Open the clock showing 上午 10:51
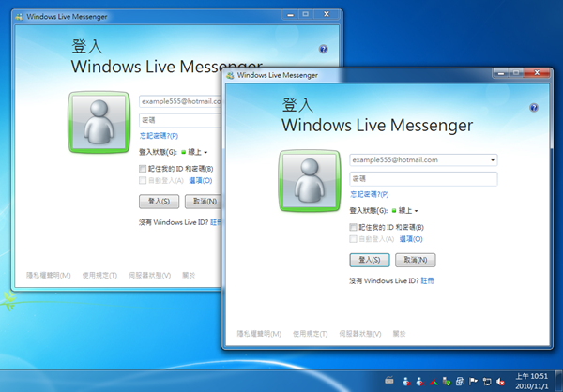Image resolution: width=563 pixels, height=392 pixels. coord(532,382)
